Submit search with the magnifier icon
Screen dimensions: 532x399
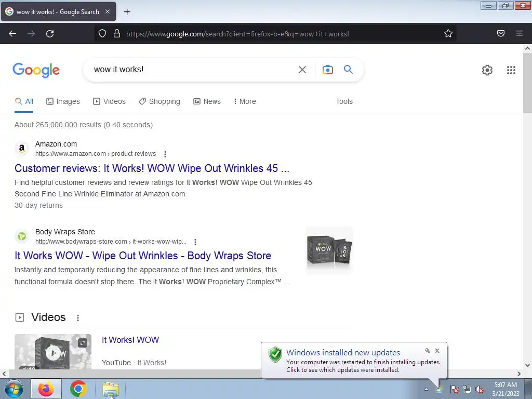tap(348, 70)
